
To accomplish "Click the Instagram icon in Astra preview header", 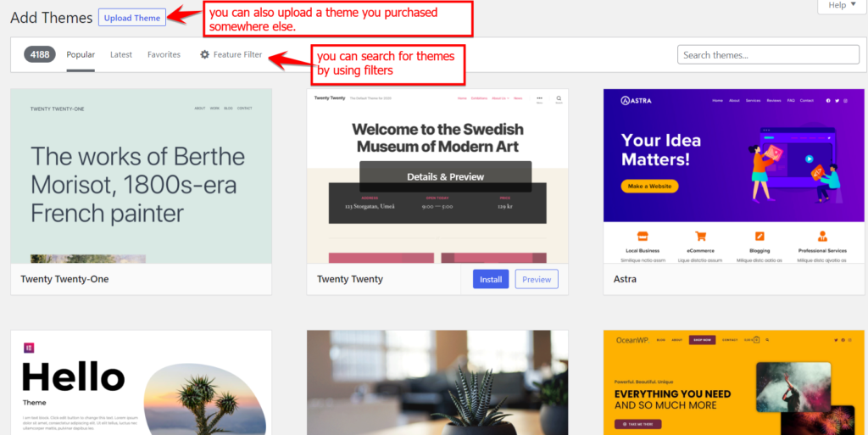I will coord(845,101).
